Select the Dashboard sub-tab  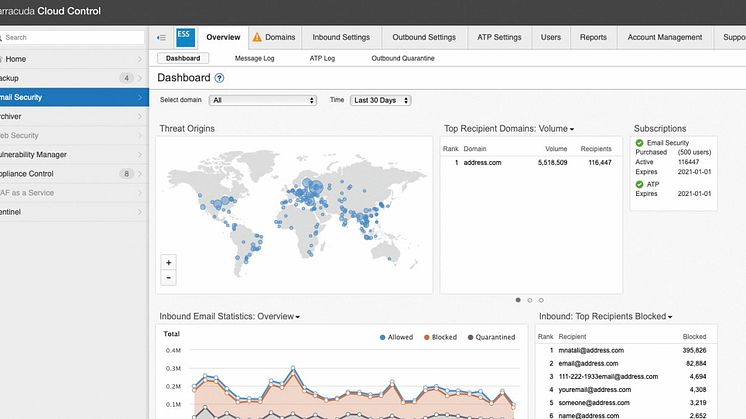point(183,58)
